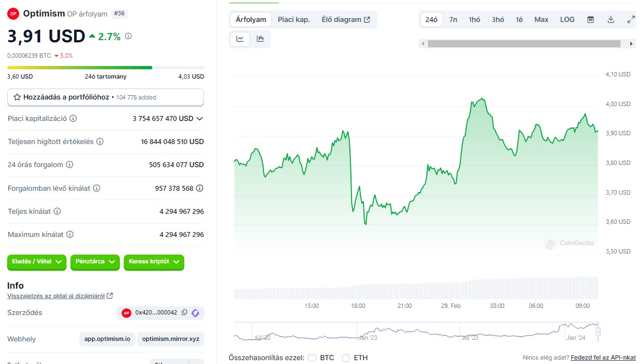Enable ETH comparison checkbox
The image size is (643, 364).
tap(345, 358)
